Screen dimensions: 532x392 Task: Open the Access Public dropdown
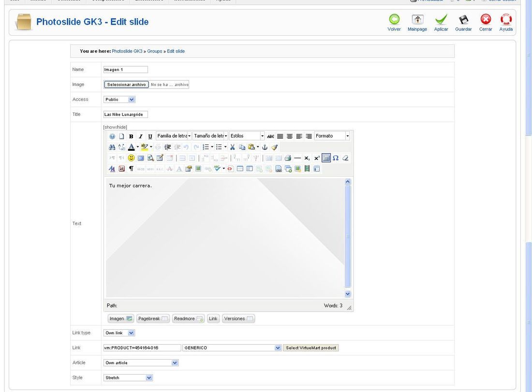pos(119,100)
